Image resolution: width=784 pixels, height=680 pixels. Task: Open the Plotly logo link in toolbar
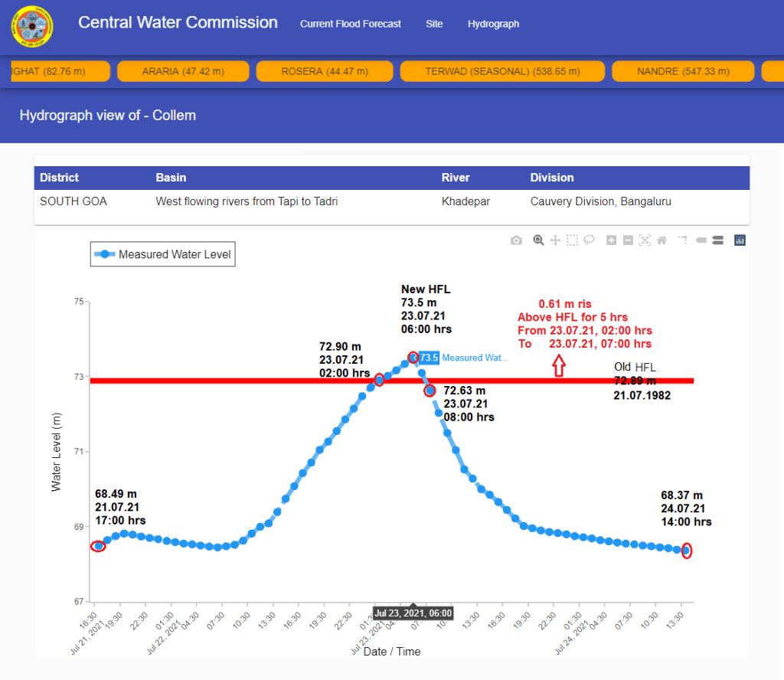click(x=740, y=240)
